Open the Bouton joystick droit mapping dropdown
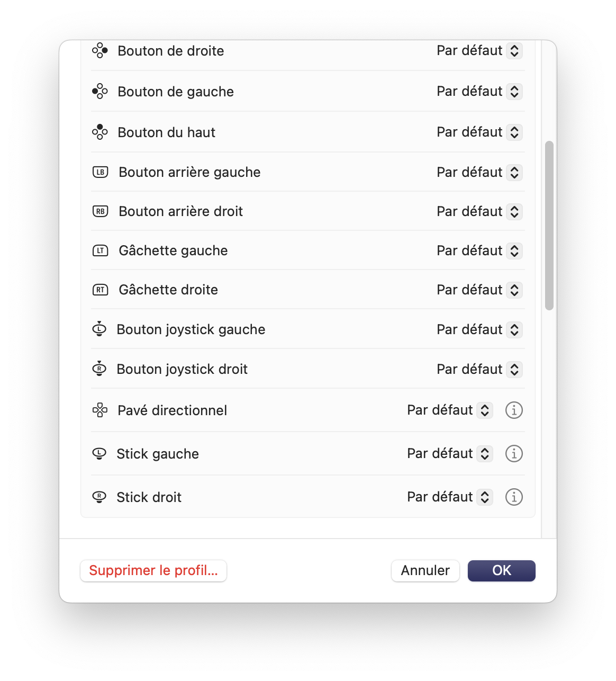 pyautogui.click(x=479, y=369)
